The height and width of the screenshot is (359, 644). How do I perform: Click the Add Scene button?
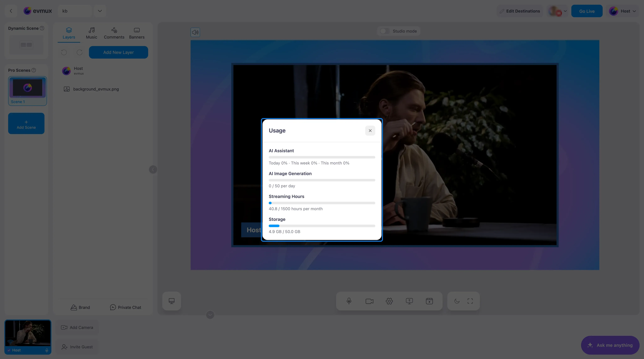26,123
